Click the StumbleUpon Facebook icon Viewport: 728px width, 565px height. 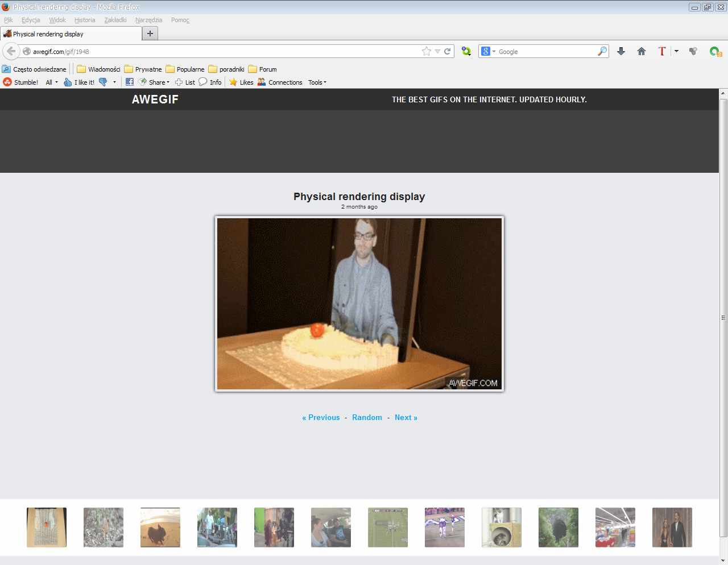(130, 82)
